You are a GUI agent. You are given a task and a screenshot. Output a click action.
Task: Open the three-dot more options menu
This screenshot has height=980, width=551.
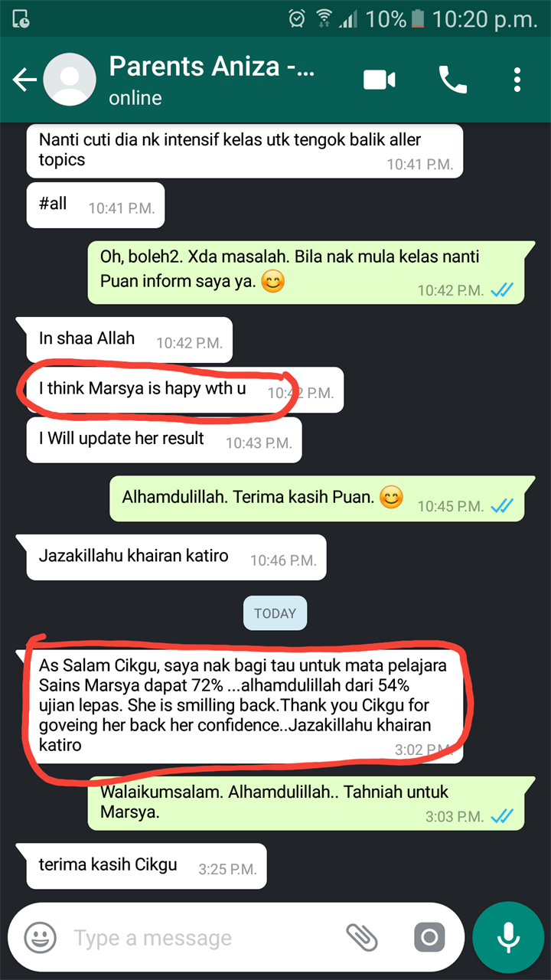point(518,80)
